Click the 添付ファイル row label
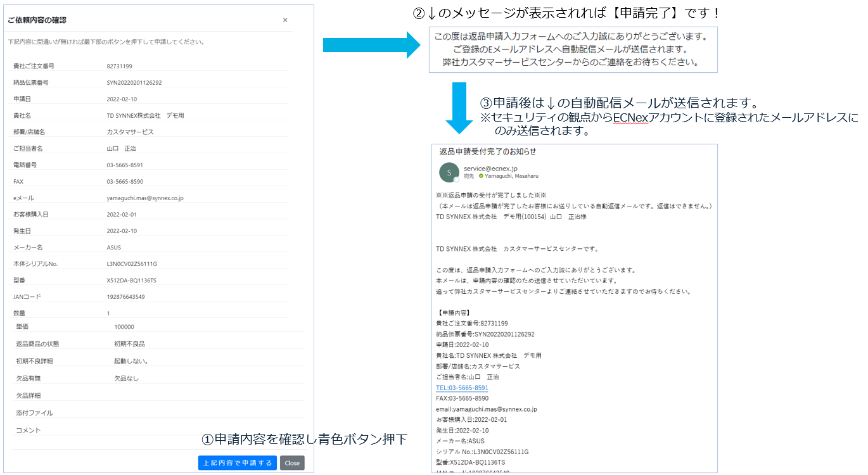The height and width of the screenshot is (475, 868). tap(34, 412)
